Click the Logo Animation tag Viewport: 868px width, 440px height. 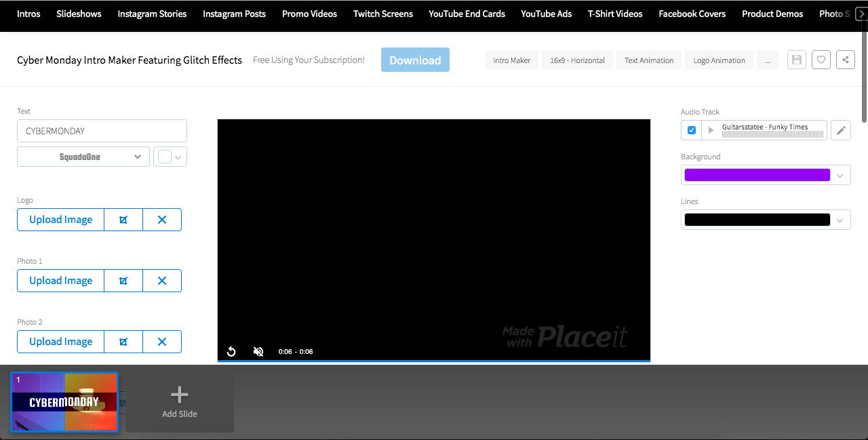pyautogui.click(x=719, y=60)
